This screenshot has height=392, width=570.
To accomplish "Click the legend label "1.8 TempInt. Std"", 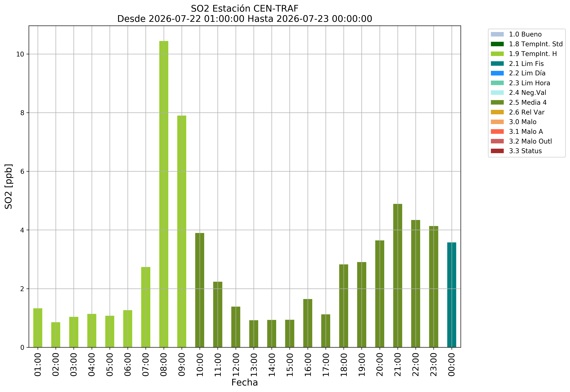I will [x=536, y=44].
